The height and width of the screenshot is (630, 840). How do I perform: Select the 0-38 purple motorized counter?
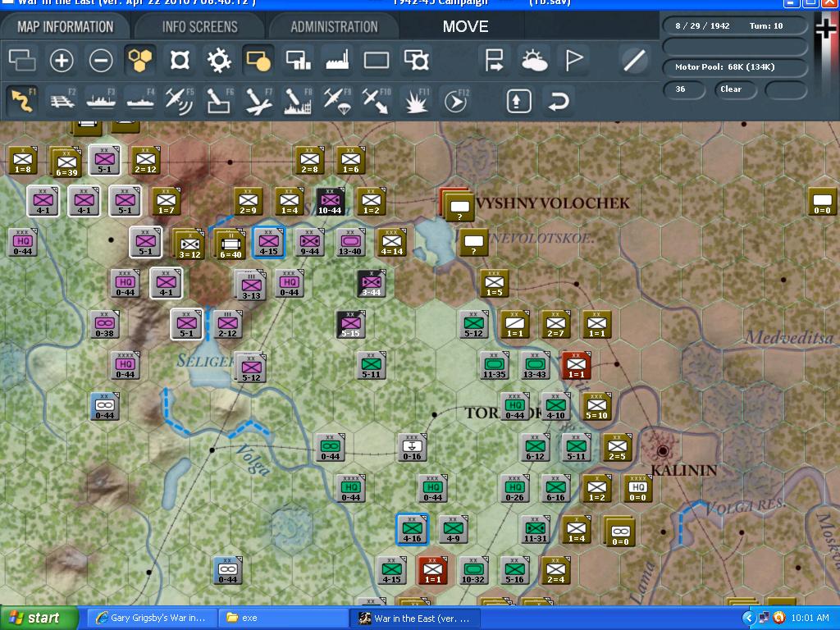click(x=104, y=324)
